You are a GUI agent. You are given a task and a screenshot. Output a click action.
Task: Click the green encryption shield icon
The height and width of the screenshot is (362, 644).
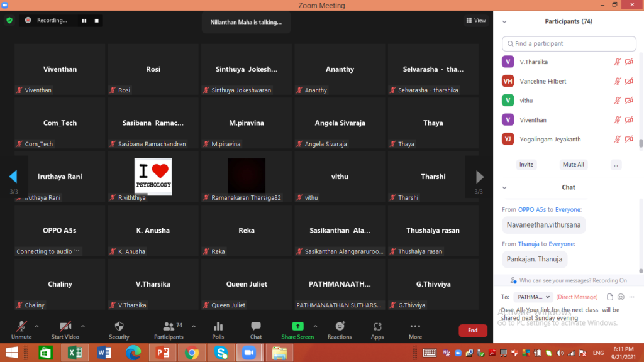point(9,21)
